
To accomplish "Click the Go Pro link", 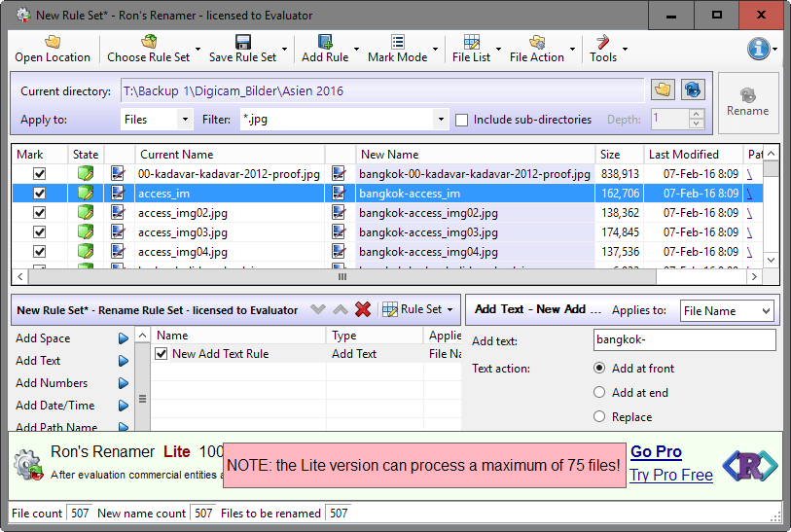I will click(x=656, y=451).
